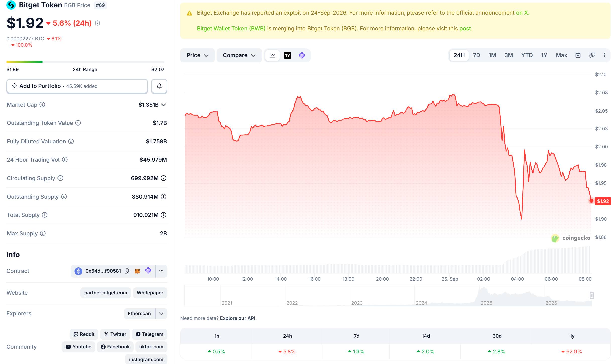Open the Total Supply label info icon
Screen dimensions: 611x364
[x=45, y=215]
